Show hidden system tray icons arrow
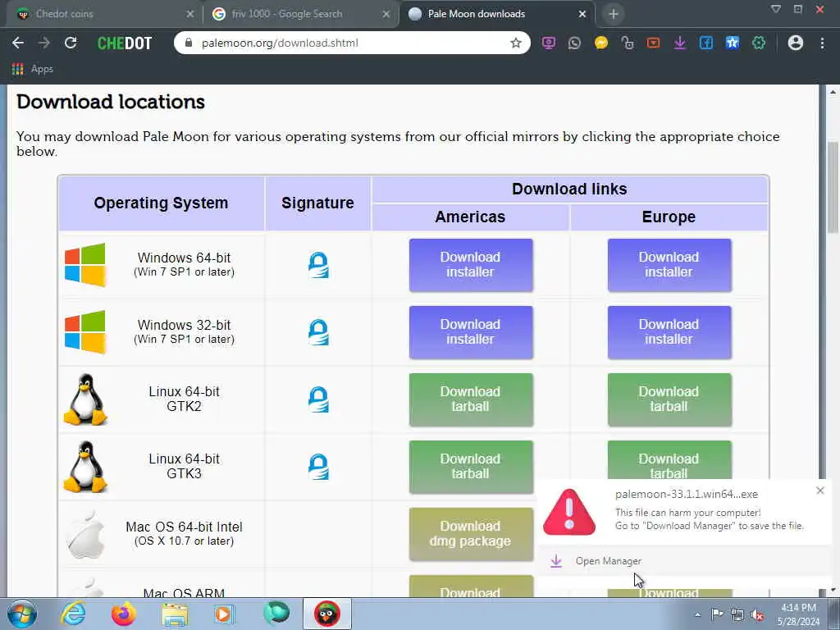 [697, 614]
